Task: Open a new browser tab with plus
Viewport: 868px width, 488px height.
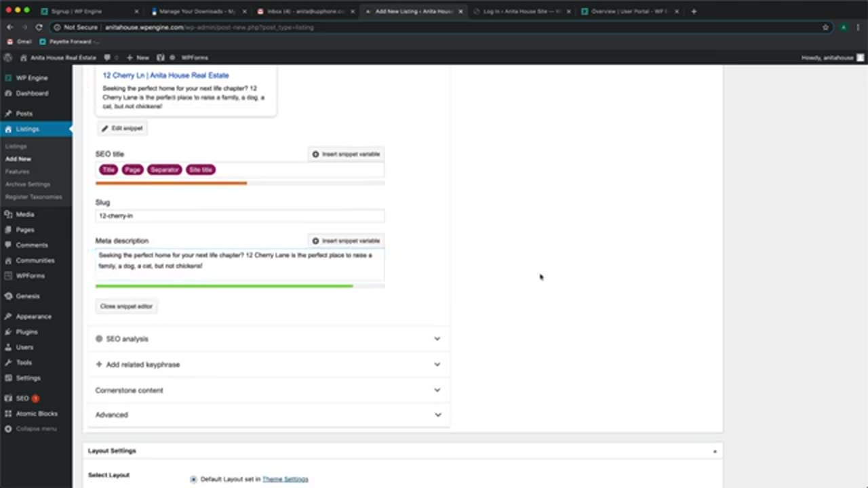Action: [x=693, y=11]
